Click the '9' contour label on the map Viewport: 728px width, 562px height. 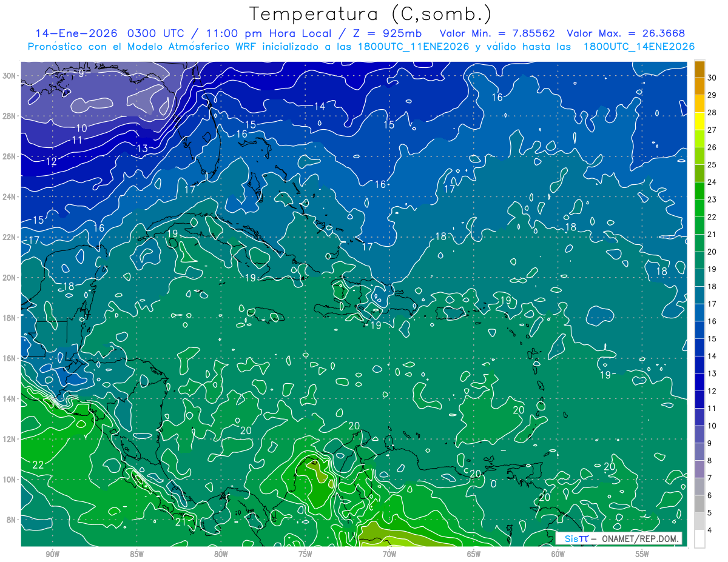pyautogui.click(x=81, y=73)
